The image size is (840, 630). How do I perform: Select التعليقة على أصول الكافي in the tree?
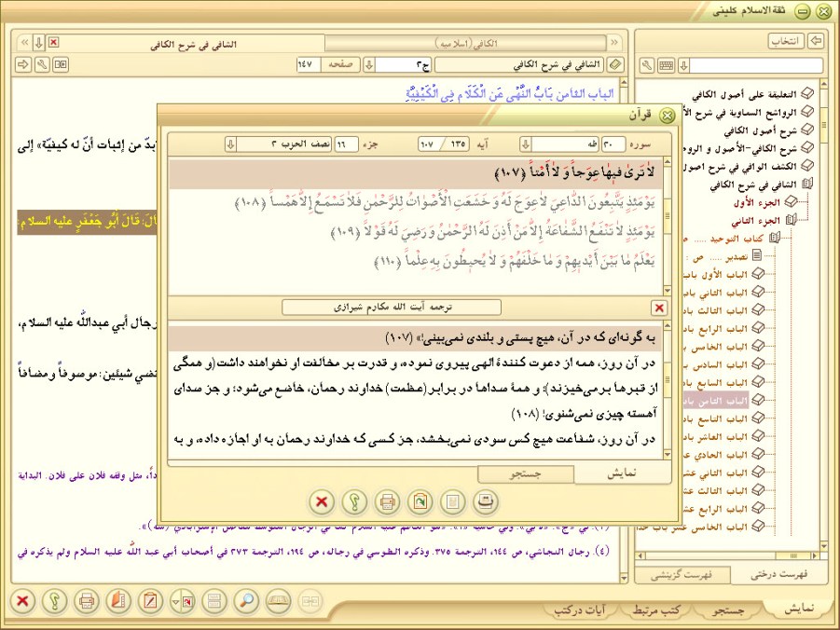tap(744, 95)
